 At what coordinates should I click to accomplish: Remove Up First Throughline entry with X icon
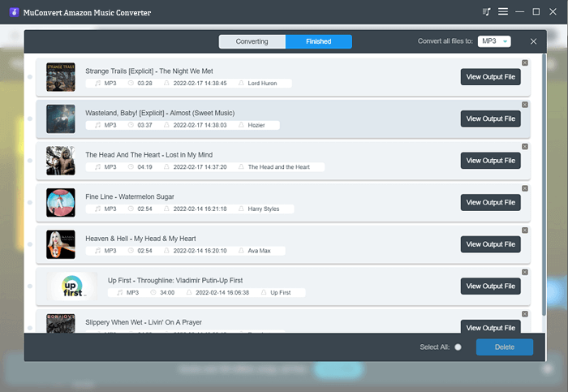click(524, 272)
